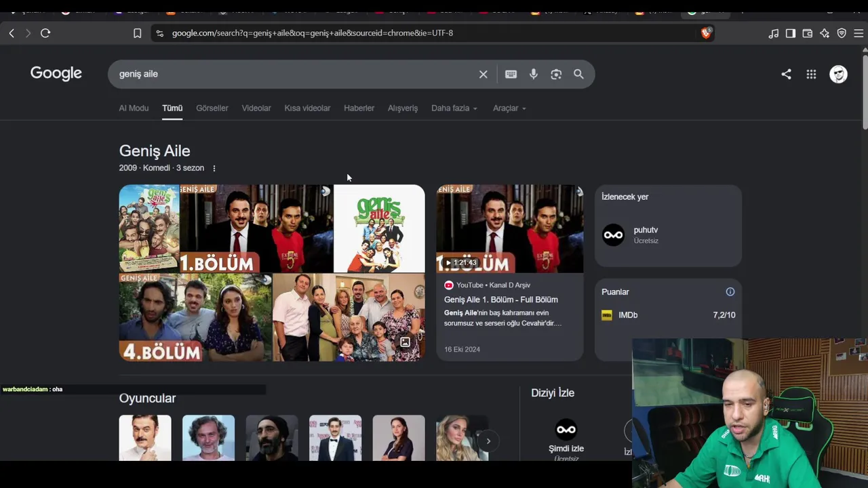Open the white Geniş Aile logo image
868x488 pixels.
click(x=379, y=228)
